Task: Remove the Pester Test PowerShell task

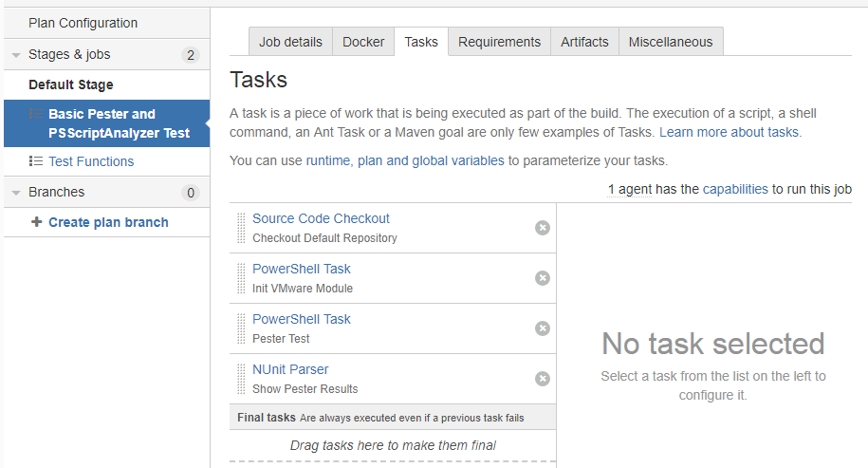Action: coord(543,328)
